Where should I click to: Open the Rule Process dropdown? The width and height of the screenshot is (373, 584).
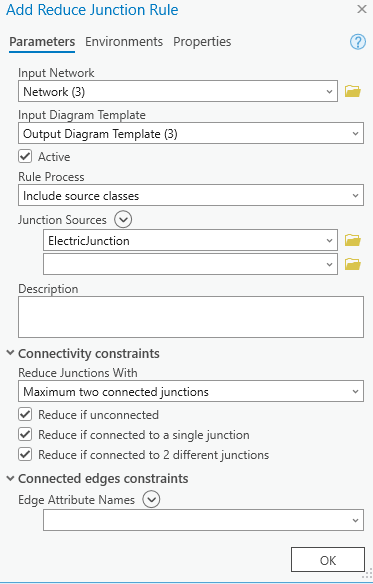click(x=191, y=195)
